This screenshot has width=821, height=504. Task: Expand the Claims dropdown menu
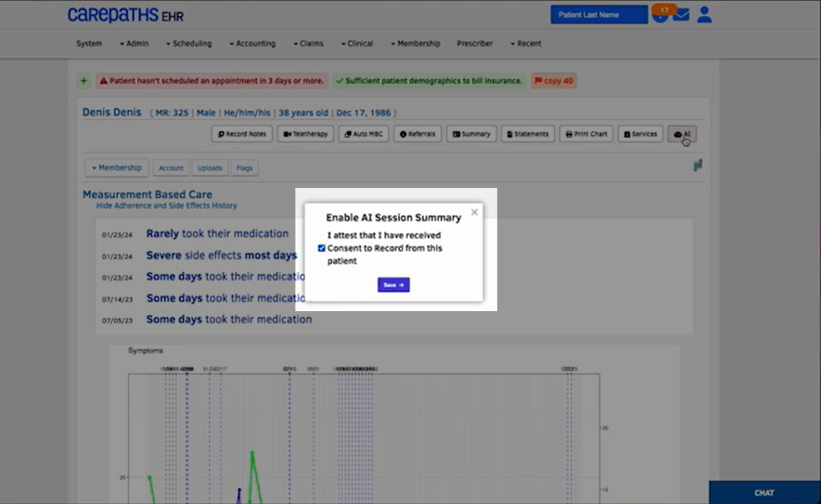click(309, 43)
